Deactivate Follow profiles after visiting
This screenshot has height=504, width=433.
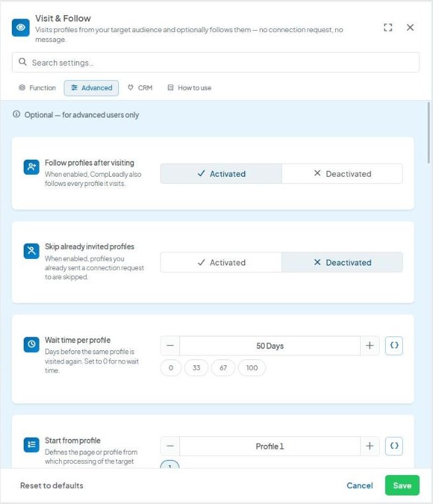coord(342,173)
